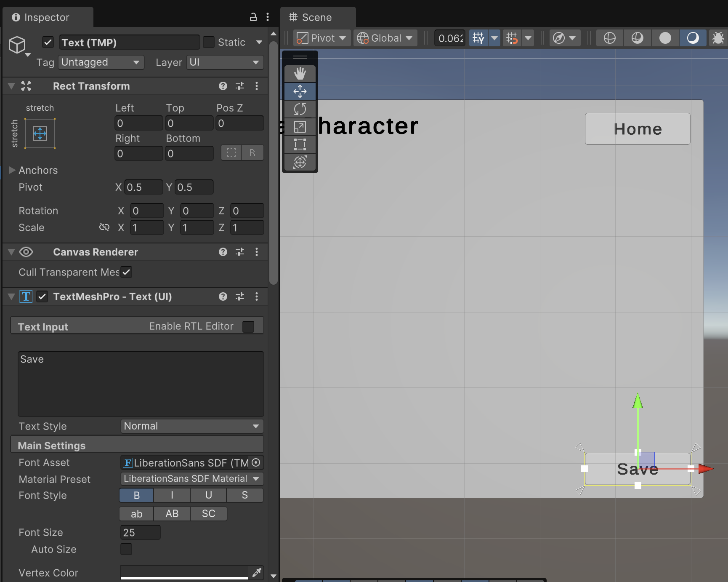This screenshot has height=582, width=728.
Task: Click the Font Size input field
Action: pyautogui.click(x=140, y=532)
